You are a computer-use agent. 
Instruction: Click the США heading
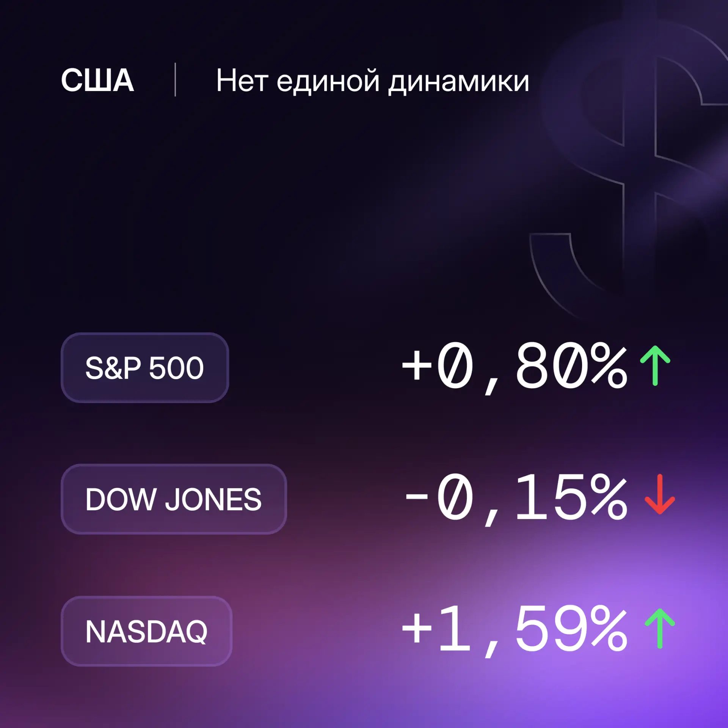[97, 80]
